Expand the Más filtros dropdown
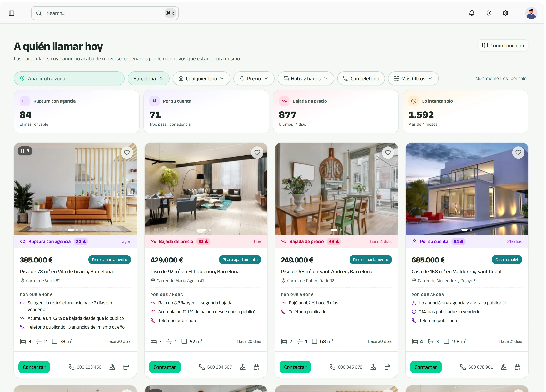Screen dimensions: 546x392 (x=413, y=78)
